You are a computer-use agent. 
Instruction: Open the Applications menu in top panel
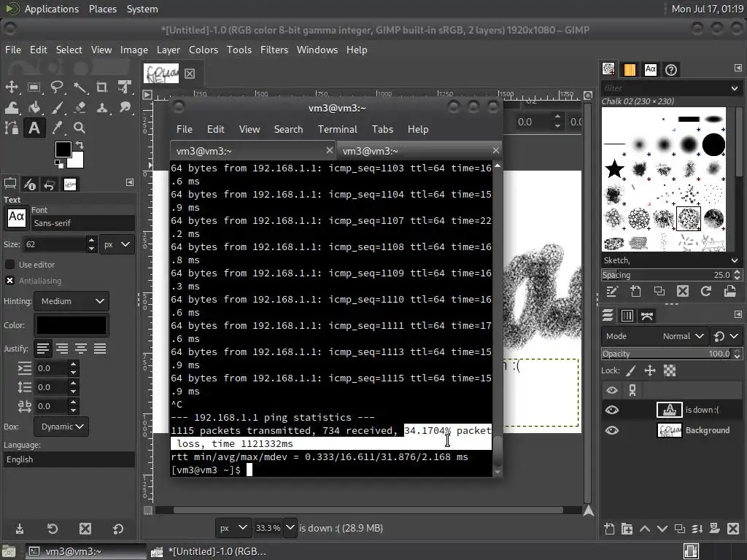click(52, 9)
